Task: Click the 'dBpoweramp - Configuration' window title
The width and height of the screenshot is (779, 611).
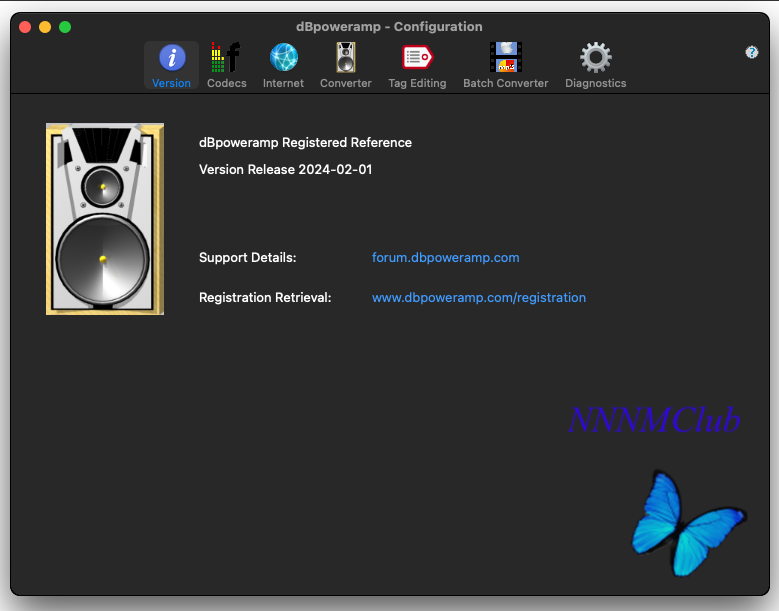Action: point(390,26)
